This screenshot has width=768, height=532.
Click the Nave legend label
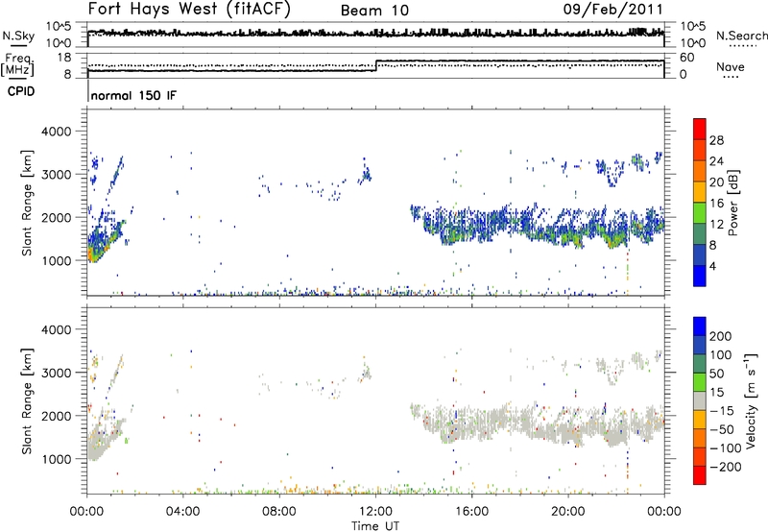pos(730,67)
